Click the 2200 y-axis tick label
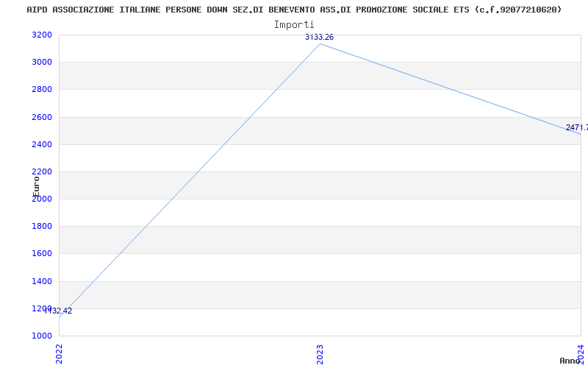588x368 pixels. pos(42,171)
